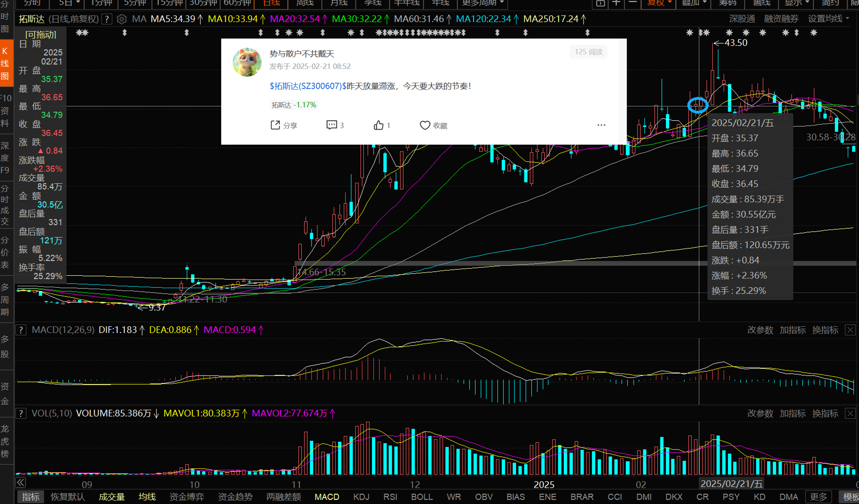Viewport: 859px width, 504px height.
Task: Select the KDJ indicator tab
Action: 361,497
